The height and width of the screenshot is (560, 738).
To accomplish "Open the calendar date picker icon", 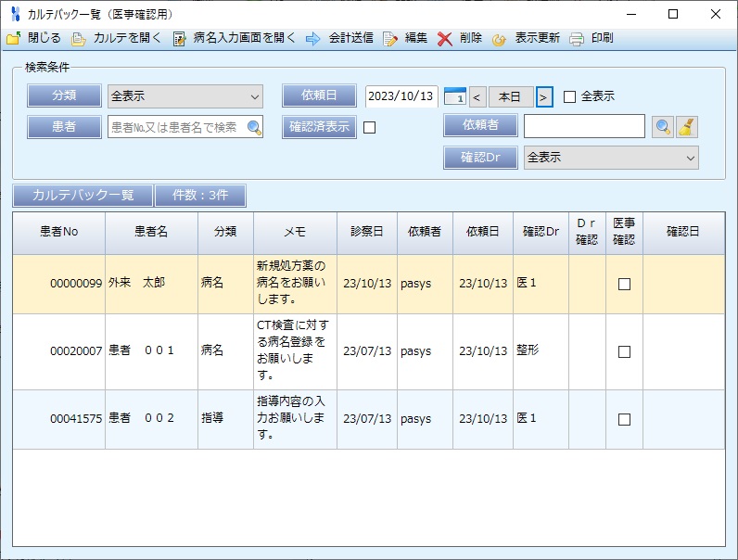I will pyautogui.click(x=454, y=96).
